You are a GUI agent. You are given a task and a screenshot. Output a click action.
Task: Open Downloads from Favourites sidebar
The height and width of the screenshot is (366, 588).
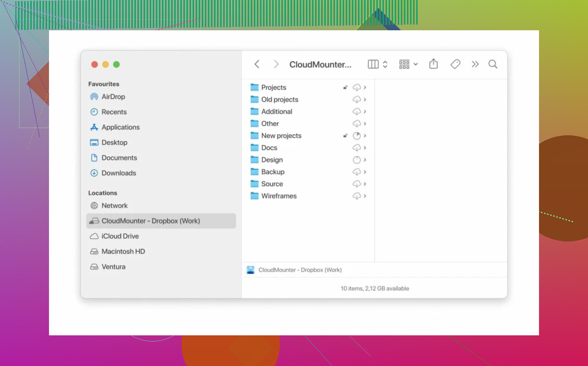118,173
